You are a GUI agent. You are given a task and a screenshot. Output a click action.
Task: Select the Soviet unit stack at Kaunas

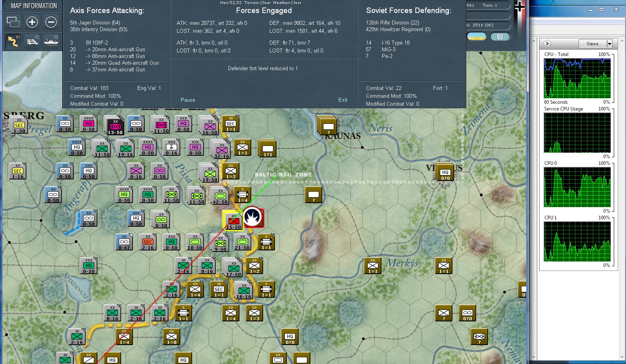coord(327,126)
